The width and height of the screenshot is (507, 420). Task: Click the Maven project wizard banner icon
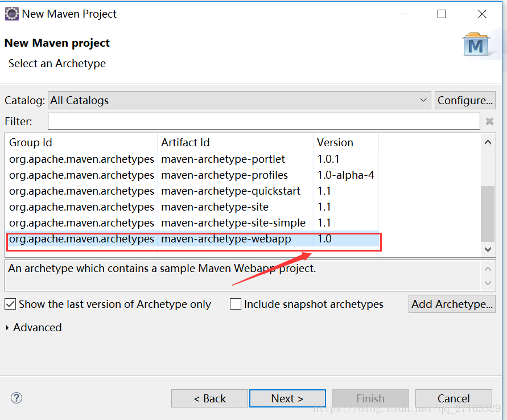[476, 44]
